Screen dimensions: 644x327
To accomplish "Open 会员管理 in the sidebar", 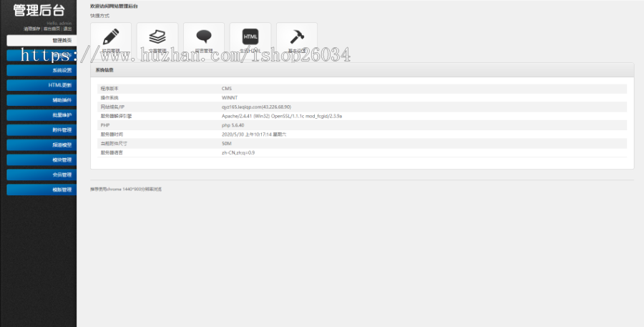I will click(x=42, y=175).
